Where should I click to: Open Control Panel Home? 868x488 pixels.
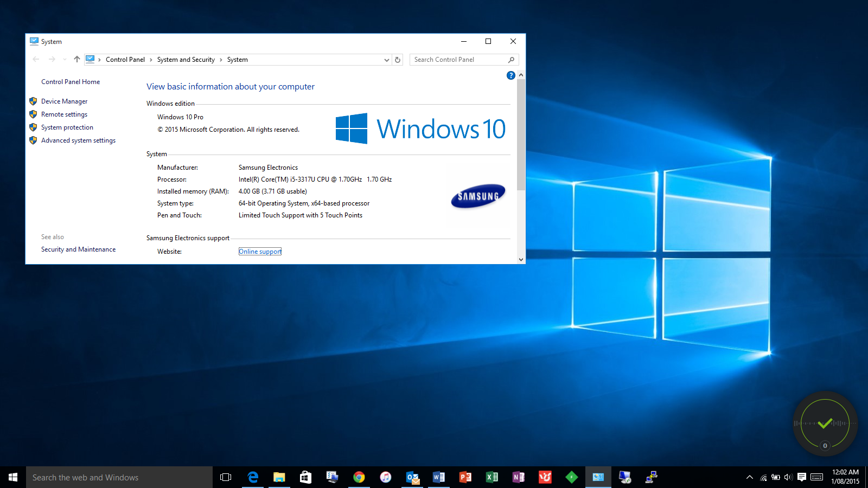pyautogui.click(x=71, y=82)
